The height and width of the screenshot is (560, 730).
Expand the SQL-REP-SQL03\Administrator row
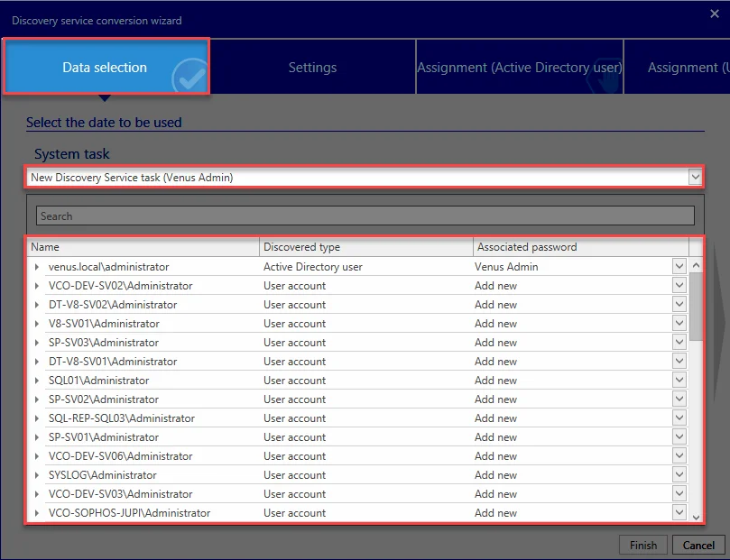pyautogui.click(x=36, y=418)
